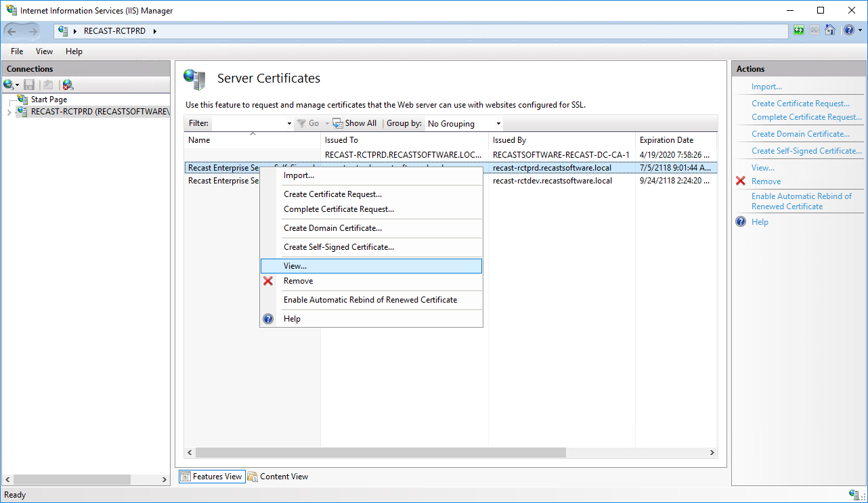Image resolution: width=868 pixels, height=503 pixels.
Task: Sort by the Issued To column header
Action: [404, 140]
